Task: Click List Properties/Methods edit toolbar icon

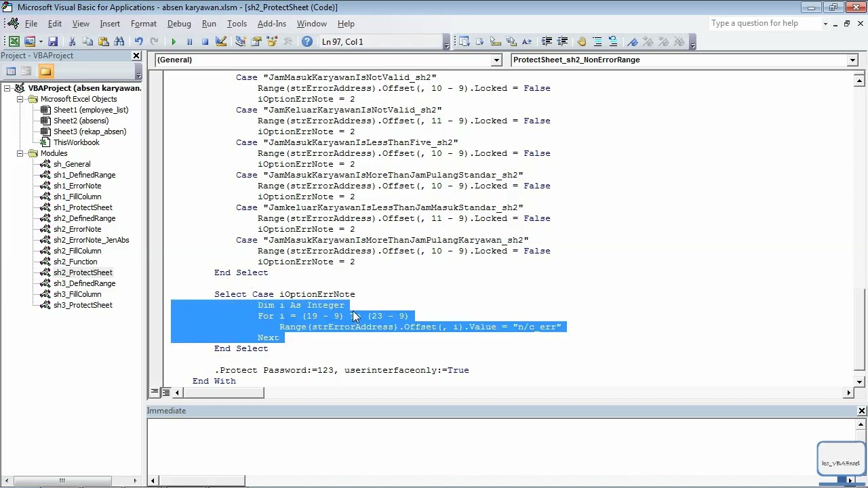Action: coord(464,41)
